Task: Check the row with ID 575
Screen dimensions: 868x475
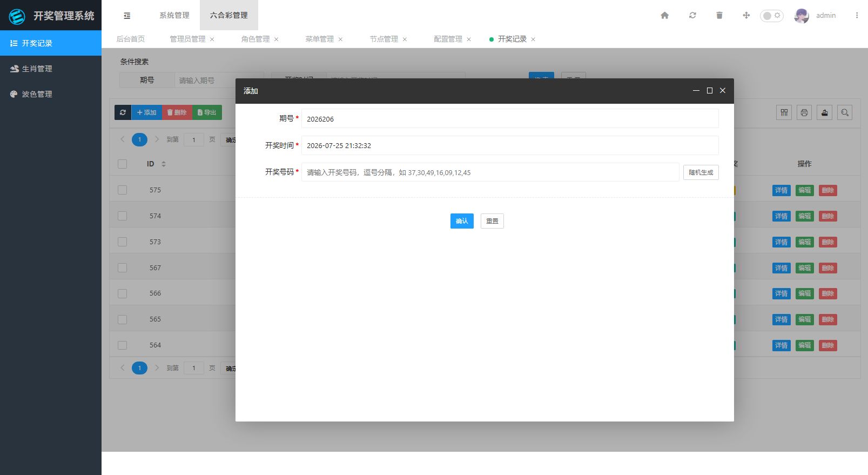Action: point(123,190)
